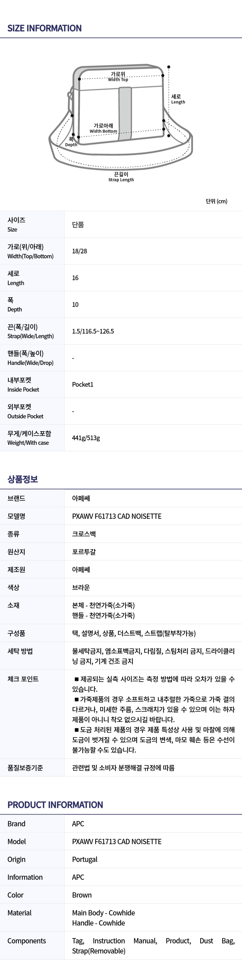Viewport: 242px width, 980px height.
Task: Select the 18/28 width value cell
Action: (x=153, y=251)
